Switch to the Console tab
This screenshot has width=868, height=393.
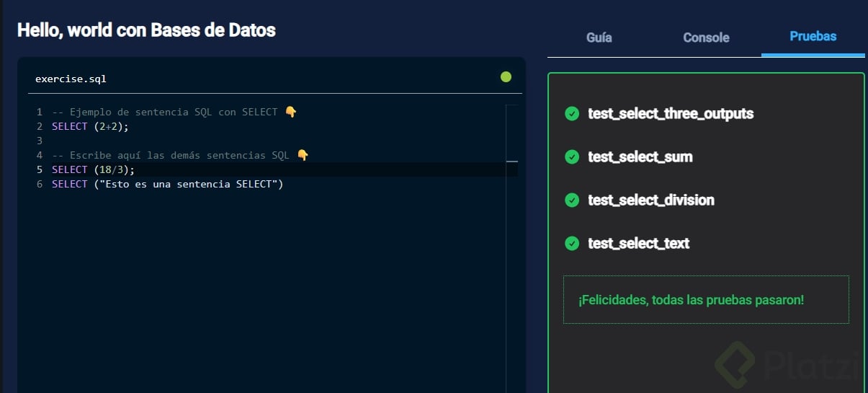tap(706, 37)
